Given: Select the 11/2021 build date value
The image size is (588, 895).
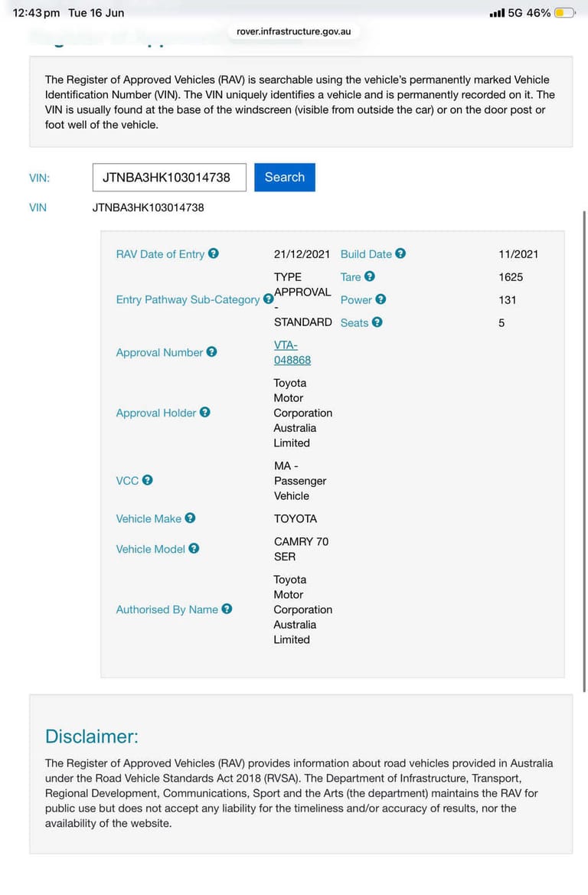Looking at the screenshot, I should (518, 254).
